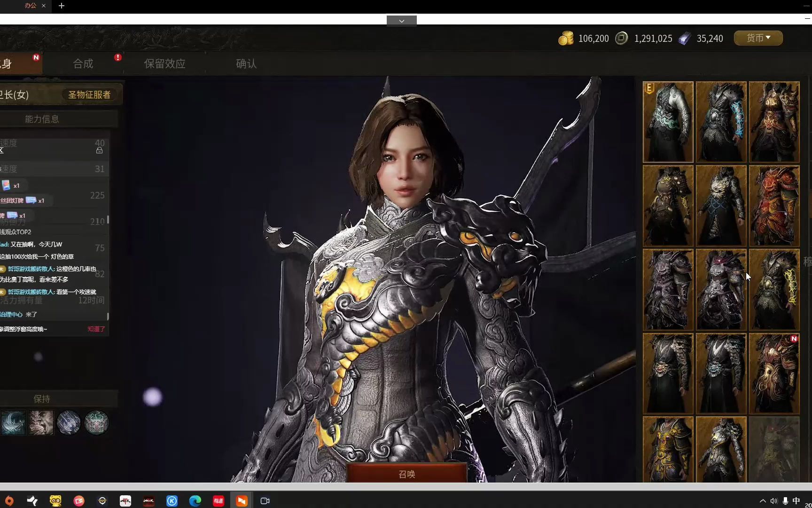Click the 丝团灯牌 gift chip in chat
This screenshot has width=812, height=508.
click(x=26, y=200)
